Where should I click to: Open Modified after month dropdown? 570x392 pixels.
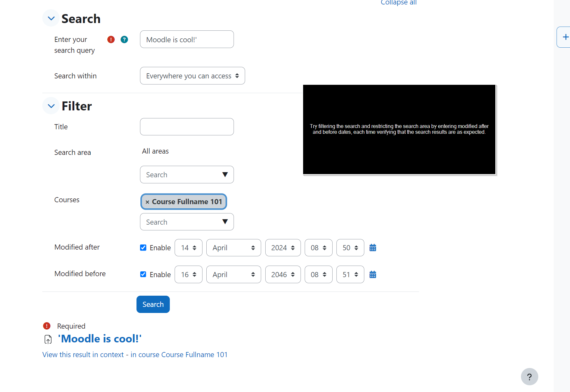point(234,248)
